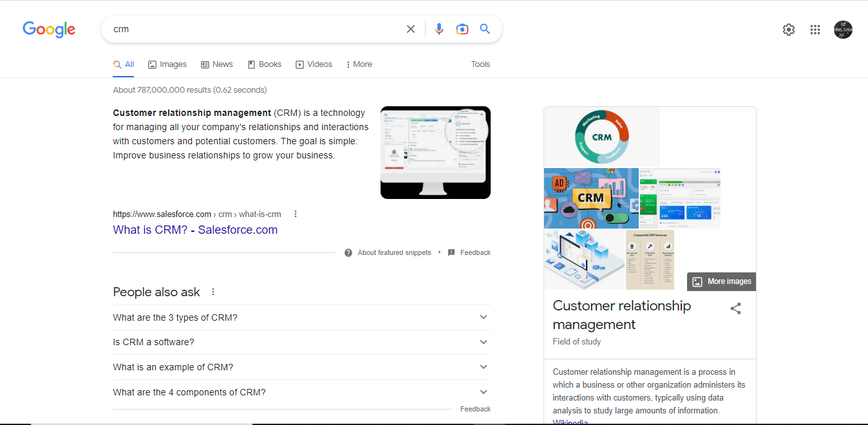Click the salesforce.com URL breadcrumb
Screen dimensions: 868x425
(197, 214)
